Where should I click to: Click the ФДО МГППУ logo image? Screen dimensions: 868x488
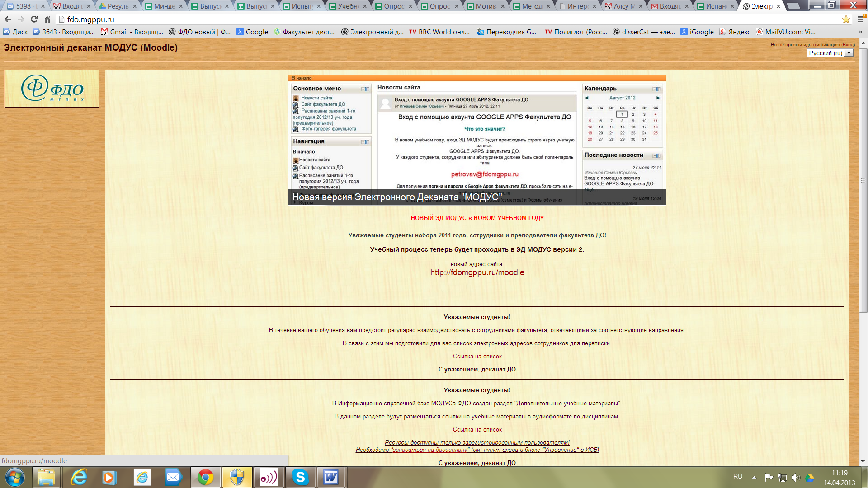point(52,89)
